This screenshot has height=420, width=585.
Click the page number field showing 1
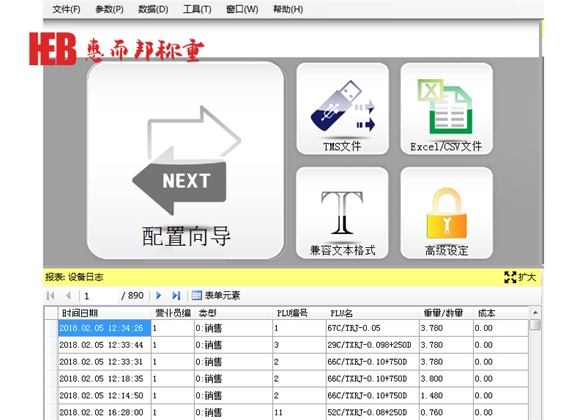[99, 296]
